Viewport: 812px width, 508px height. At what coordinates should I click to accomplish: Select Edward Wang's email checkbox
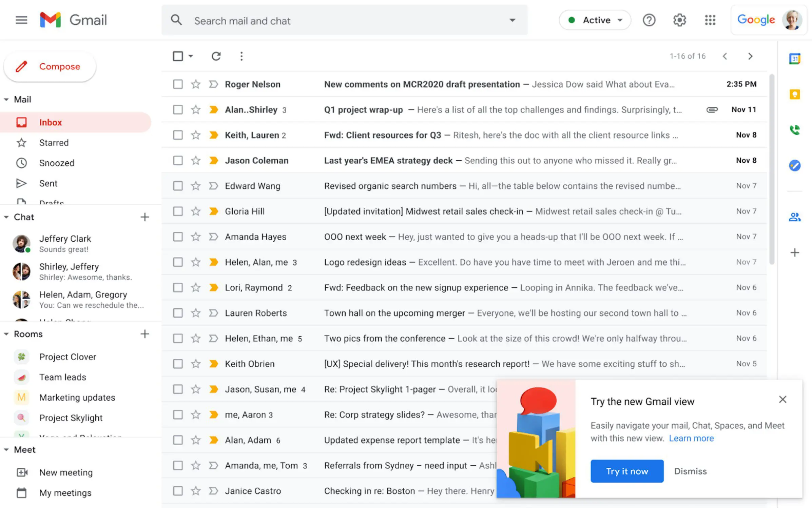click(178, 186)
